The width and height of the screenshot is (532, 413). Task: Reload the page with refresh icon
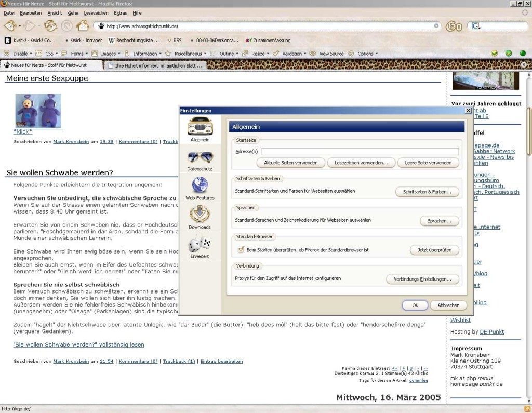[50, 25]
